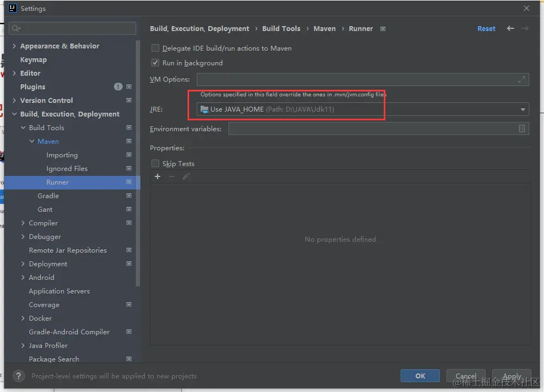Open the Gradle settings page
The height and width of the screenshot is (392, 544).
click(48, 195)
